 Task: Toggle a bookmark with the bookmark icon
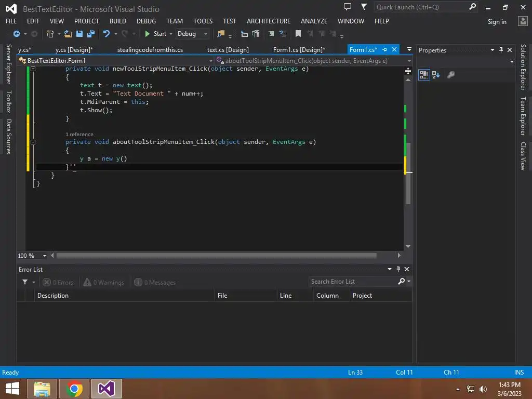298,34
